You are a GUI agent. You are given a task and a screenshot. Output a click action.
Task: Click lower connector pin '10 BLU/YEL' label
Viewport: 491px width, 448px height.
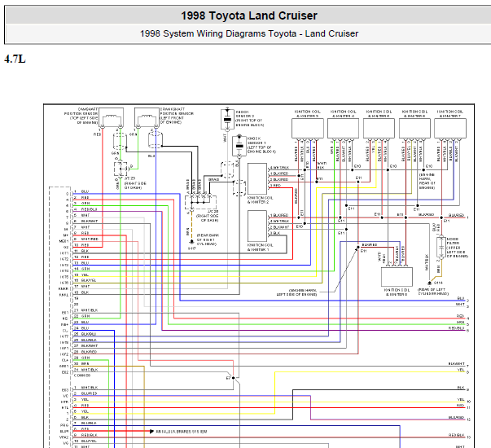point(85,441)
